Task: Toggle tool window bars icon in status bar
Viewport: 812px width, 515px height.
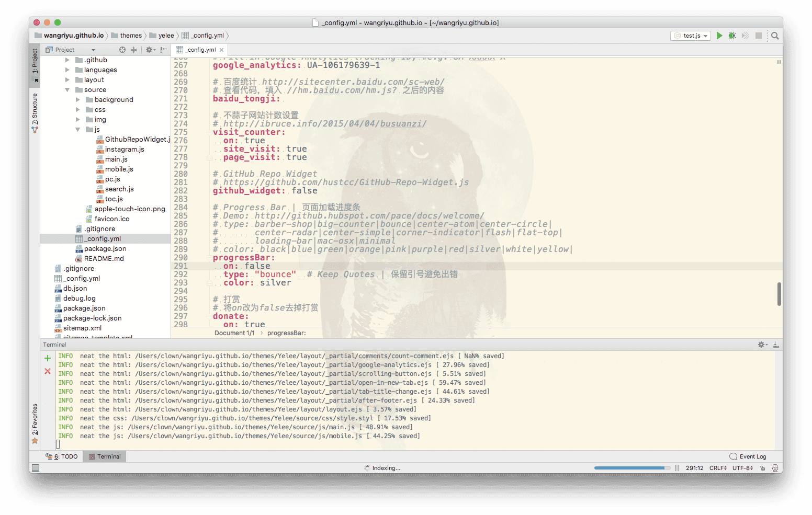Action: 35,468
